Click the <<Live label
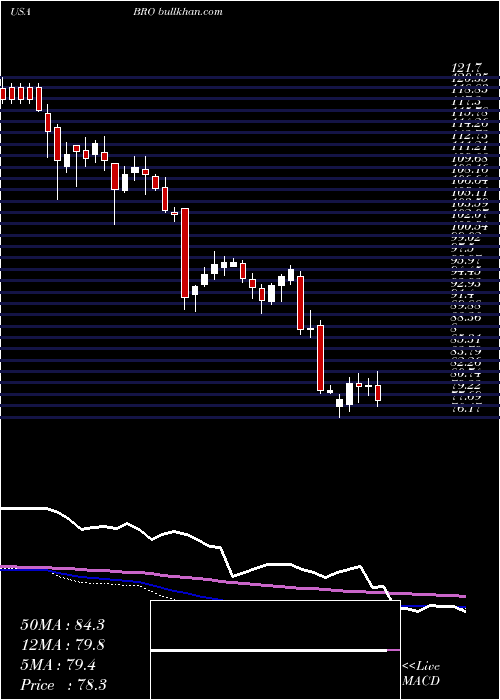Viewport: 500px width, 700px height. [421, 667]
